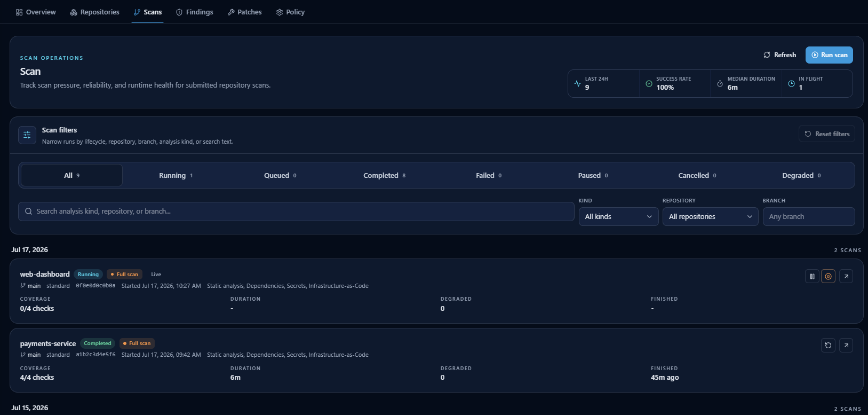Click the Success Rate check icon

point(649,83)
